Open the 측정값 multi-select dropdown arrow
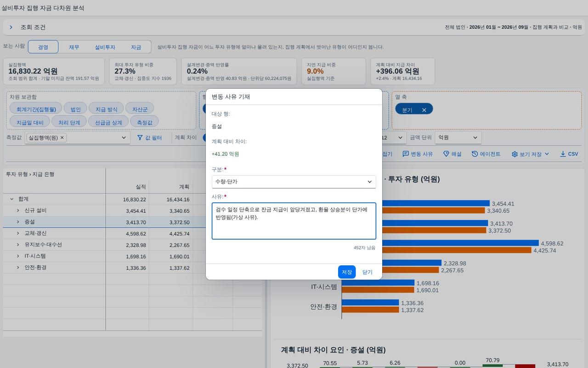The height and width of the screenshot is (368, 588). point(124,138)
